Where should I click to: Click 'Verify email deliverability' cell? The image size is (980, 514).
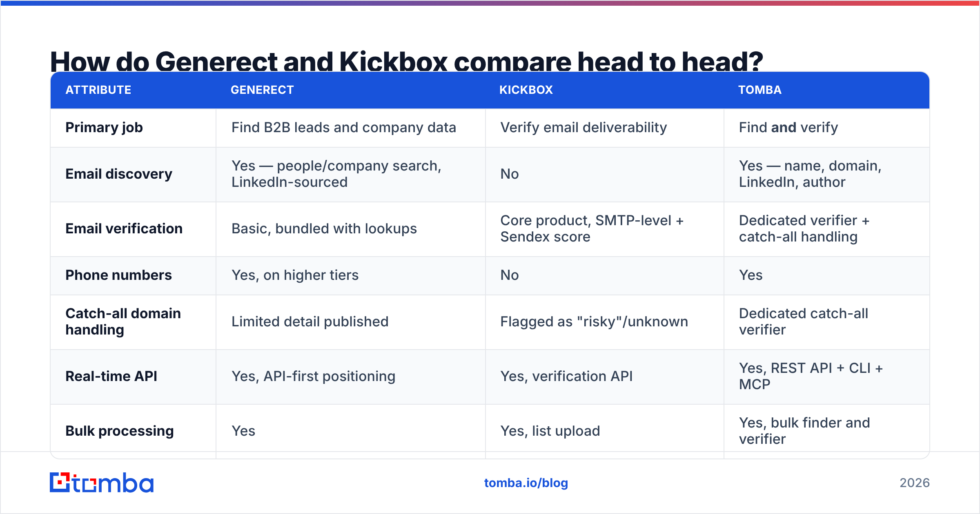point(584,128)
